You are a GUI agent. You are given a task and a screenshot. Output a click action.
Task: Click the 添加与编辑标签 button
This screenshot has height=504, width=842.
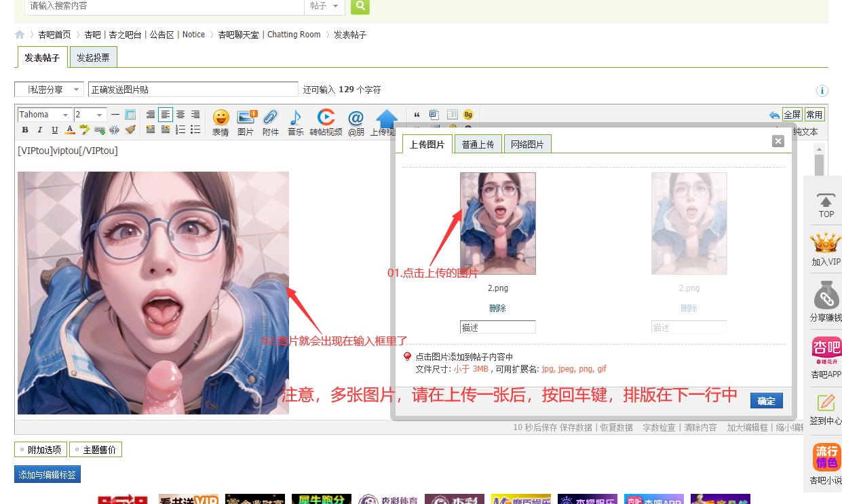[x=47, y=475]
